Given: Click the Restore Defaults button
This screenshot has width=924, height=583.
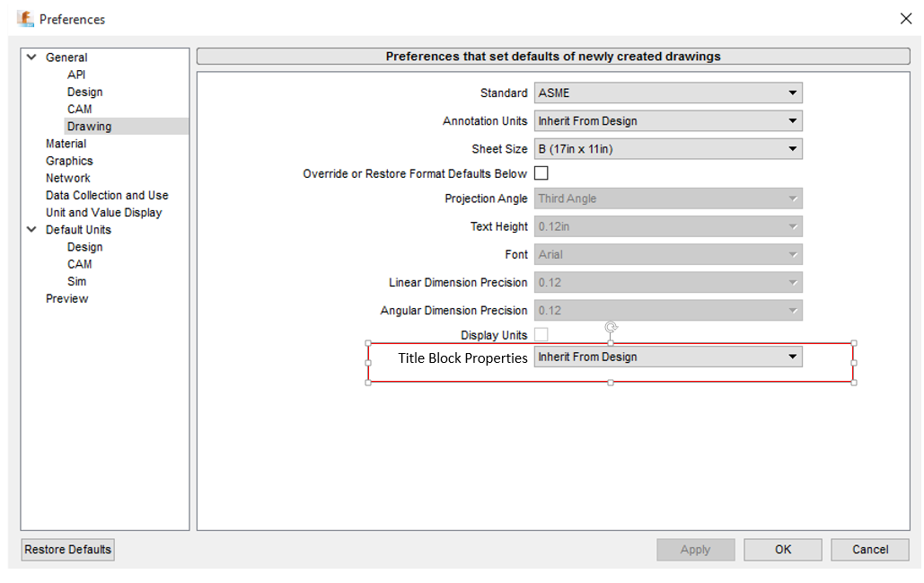Looking at the screenshot, I should click(x=67, y=550).
